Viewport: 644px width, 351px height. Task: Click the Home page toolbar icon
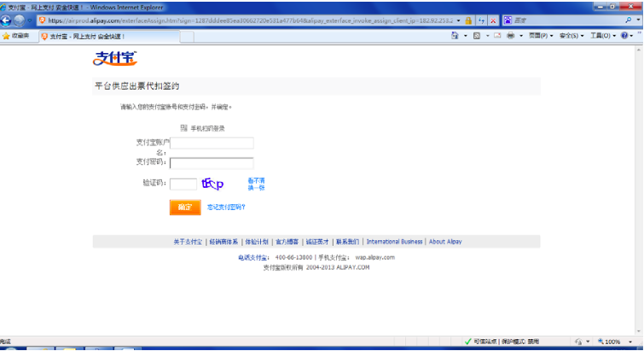pos(455,36)
